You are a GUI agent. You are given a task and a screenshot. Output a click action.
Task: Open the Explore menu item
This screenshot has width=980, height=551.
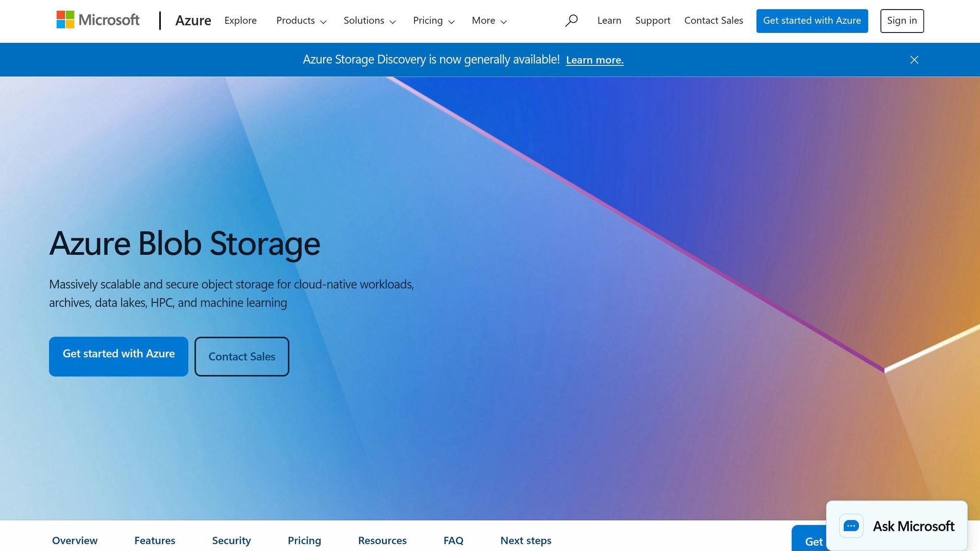(x=241, y=21)
